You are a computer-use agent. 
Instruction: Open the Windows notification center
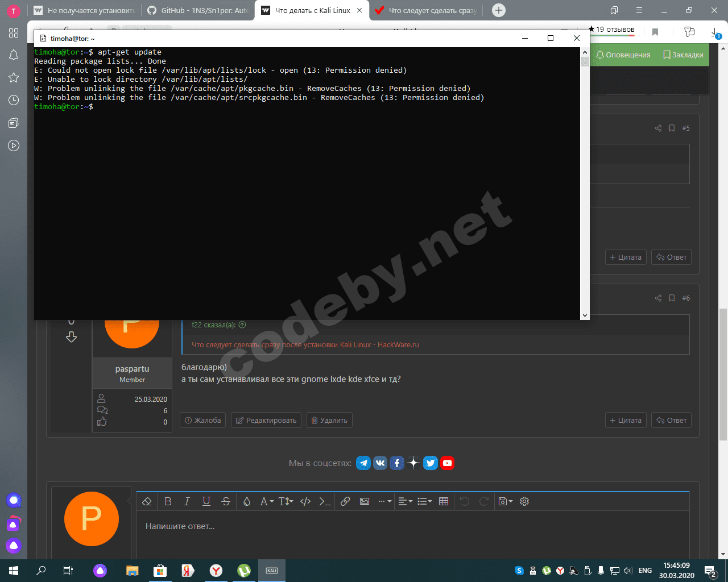click(x=710, y=571)
